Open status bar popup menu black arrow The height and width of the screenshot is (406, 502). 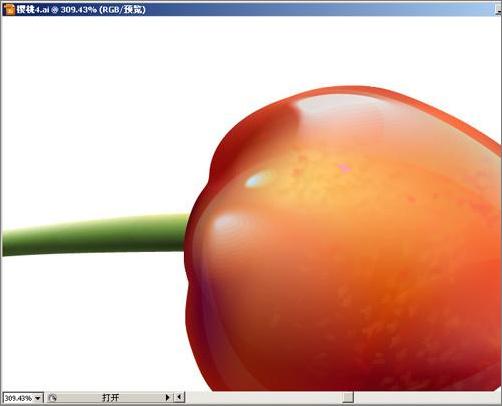click(168, 397)
